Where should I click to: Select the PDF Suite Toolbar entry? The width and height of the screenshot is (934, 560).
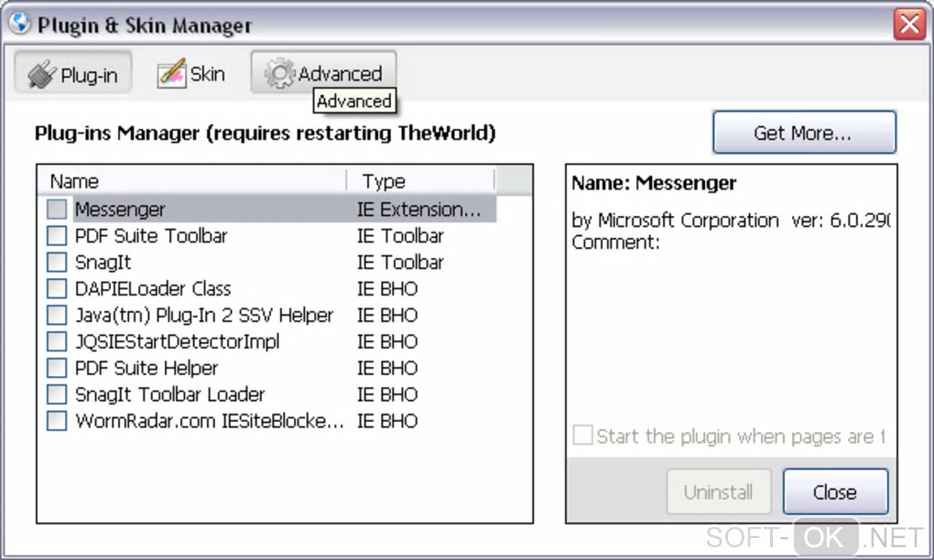pos(151,236)
